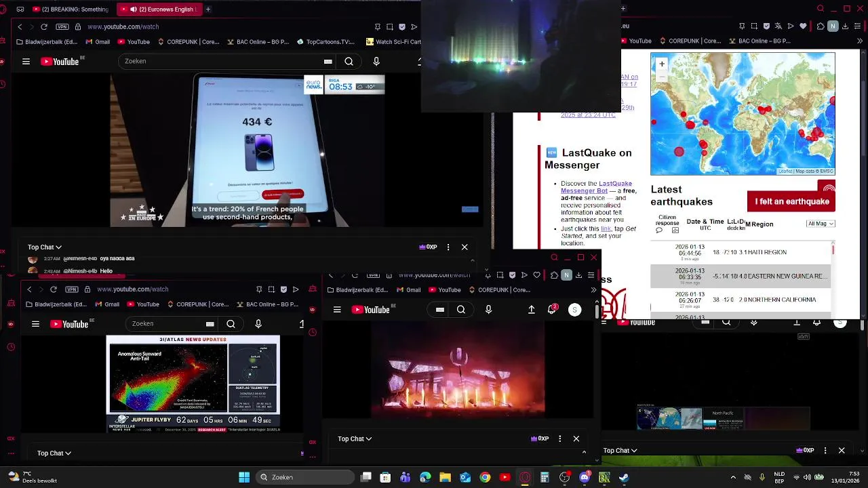Screen dimensions: 868x488
Task: Click search button in 3I/ATLAS YouTube window
Action: click(231, 324)
